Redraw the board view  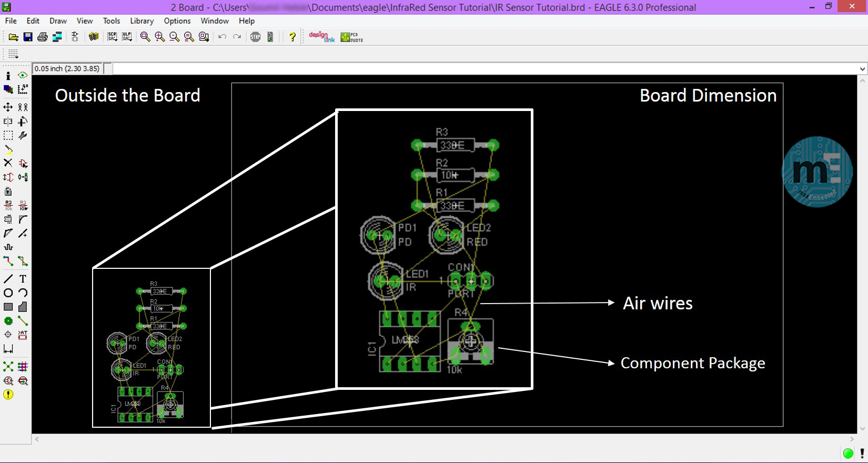189,37
